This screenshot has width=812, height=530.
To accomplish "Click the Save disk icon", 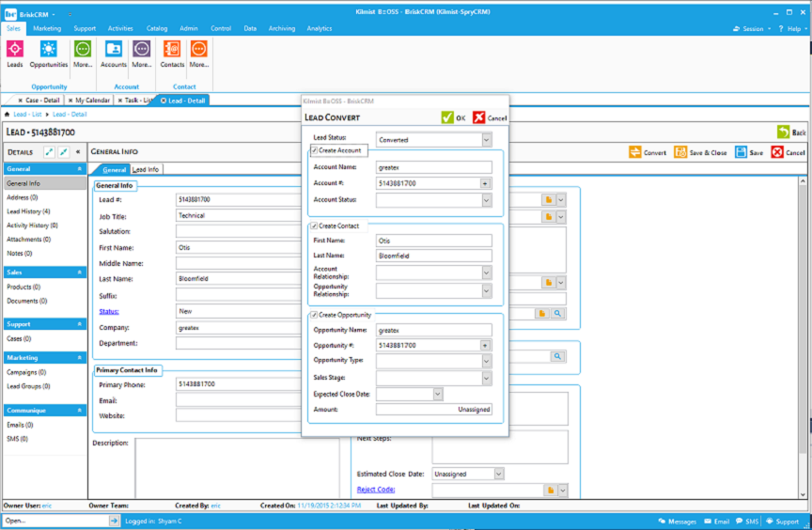I will 742,152.
